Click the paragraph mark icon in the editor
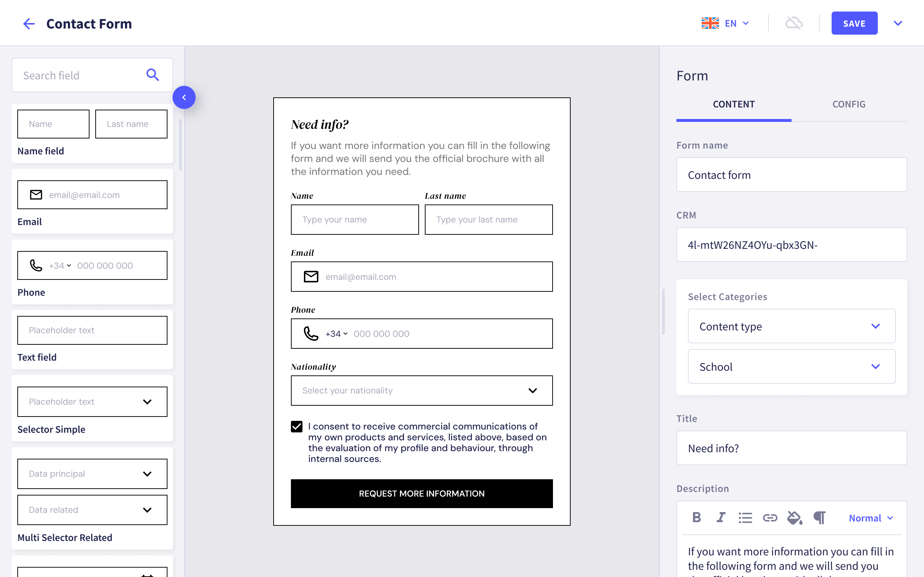924x577 pixels. [x=819, y=517]
